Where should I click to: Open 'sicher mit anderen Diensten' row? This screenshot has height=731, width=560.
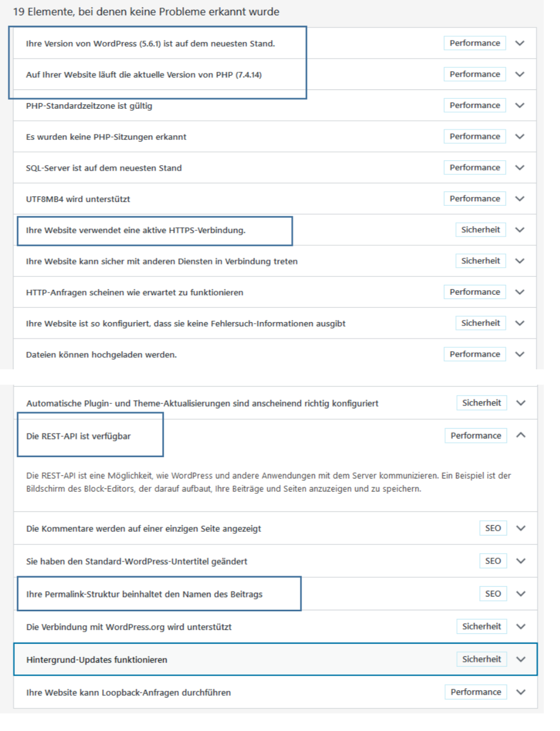(x=161, y=261)
